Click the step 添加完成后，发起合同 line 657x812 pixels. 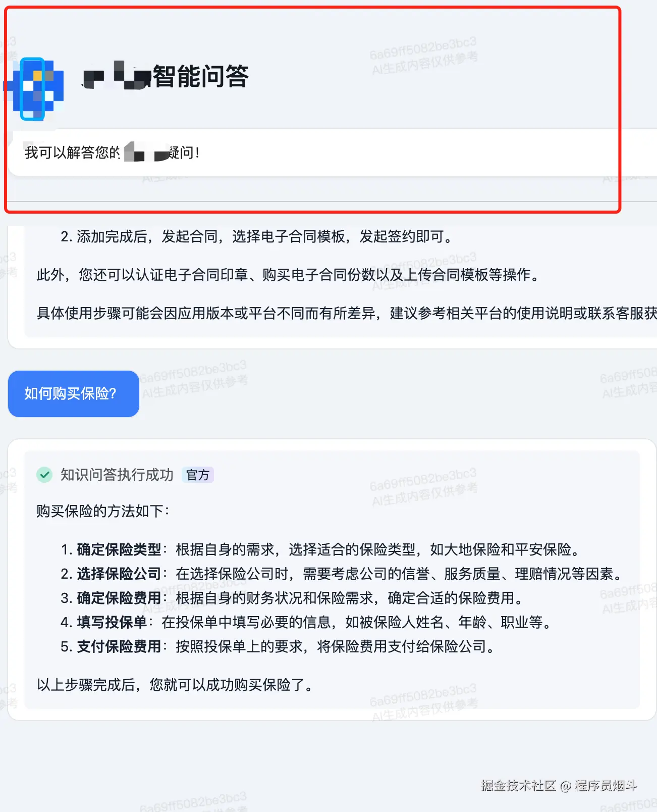click(257, 236)
